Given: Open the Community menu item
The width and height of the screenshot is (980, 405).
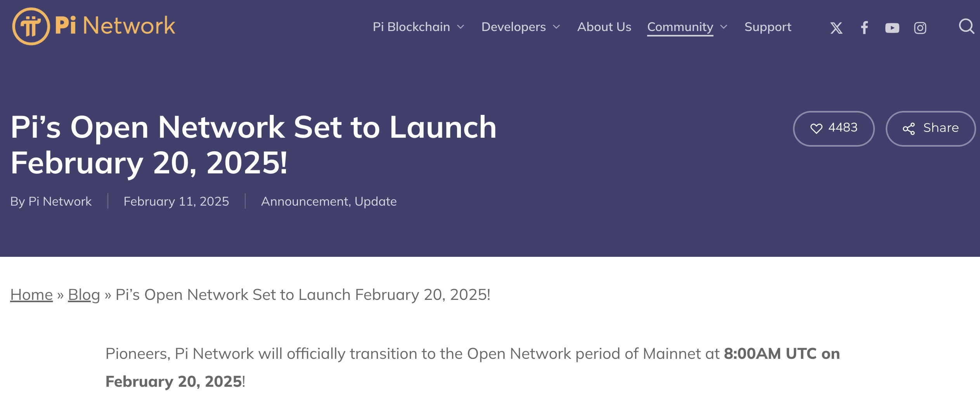Looking at the screenshot, I should [680, 27].
